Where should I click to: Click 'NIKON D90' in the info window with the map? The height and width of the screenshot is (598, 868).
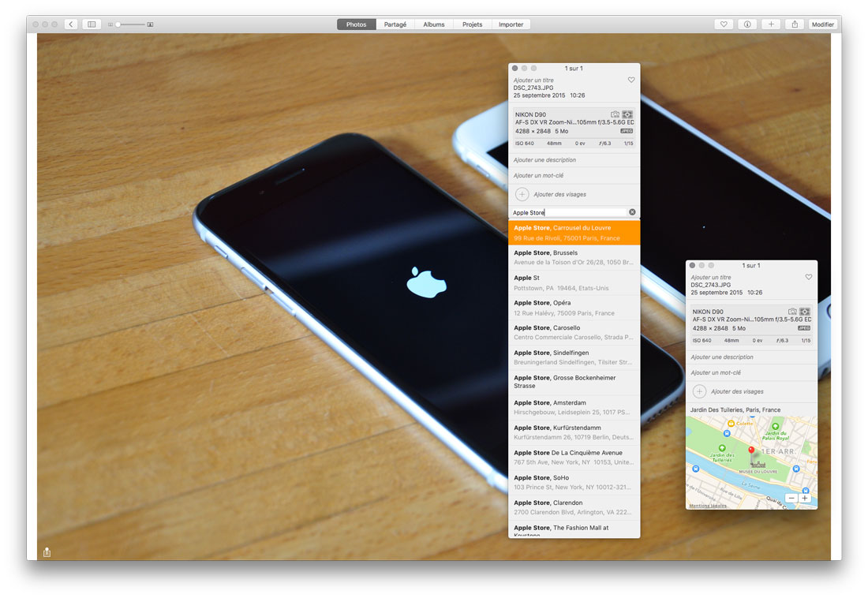708,312
